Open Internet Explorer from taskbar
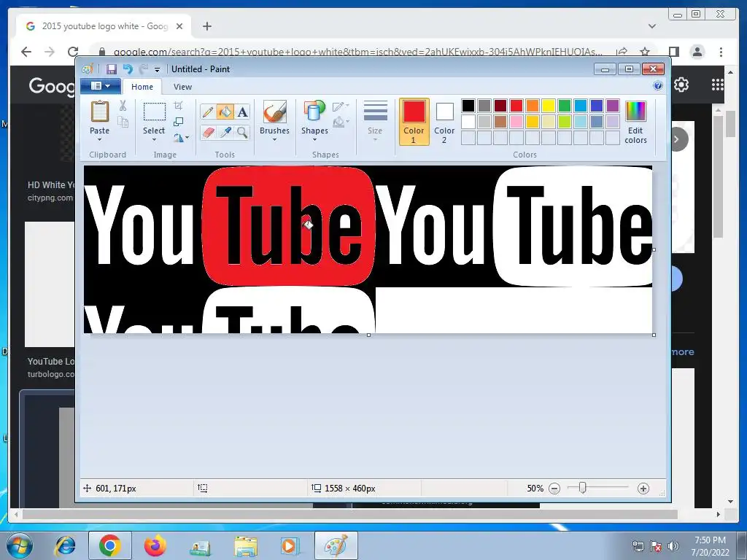The height and width of the screenshot is (560, 747). tap(65, 545)
